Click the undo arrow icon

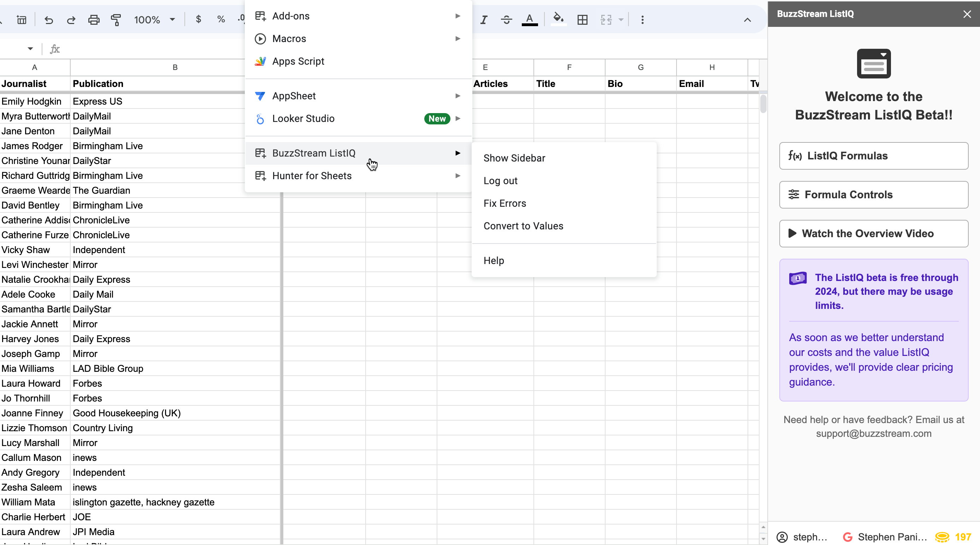point(49,20)
